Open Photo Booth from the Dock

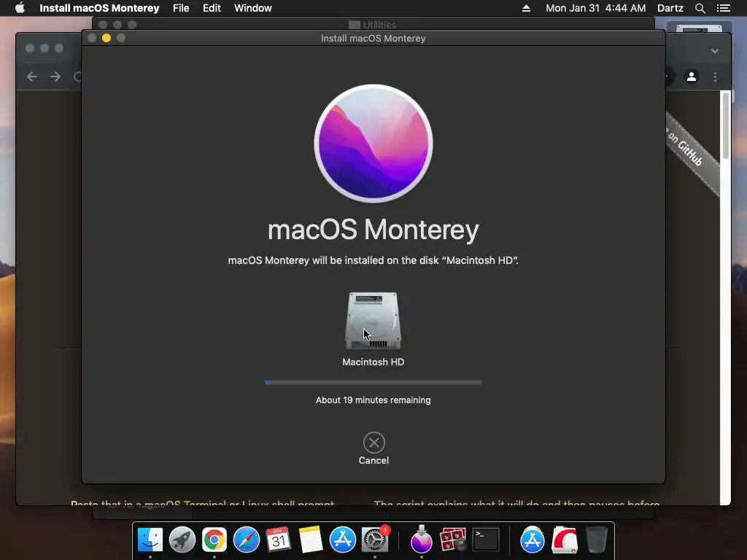453,540
